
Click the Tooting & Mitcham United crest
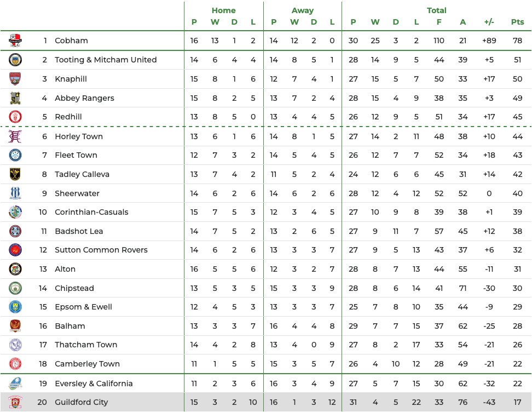[15, 60]
